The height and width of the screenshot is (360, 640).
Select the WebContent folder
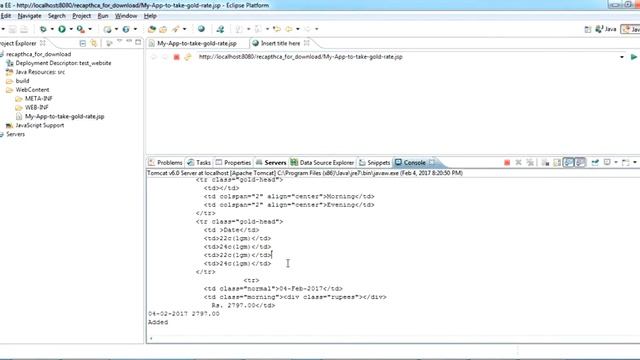point(32,90)
